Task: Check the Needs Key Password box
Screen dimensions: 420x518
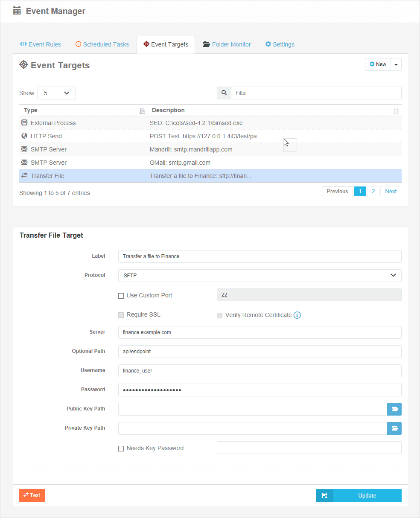Action: pyautogui.click(x=121, y=448)
